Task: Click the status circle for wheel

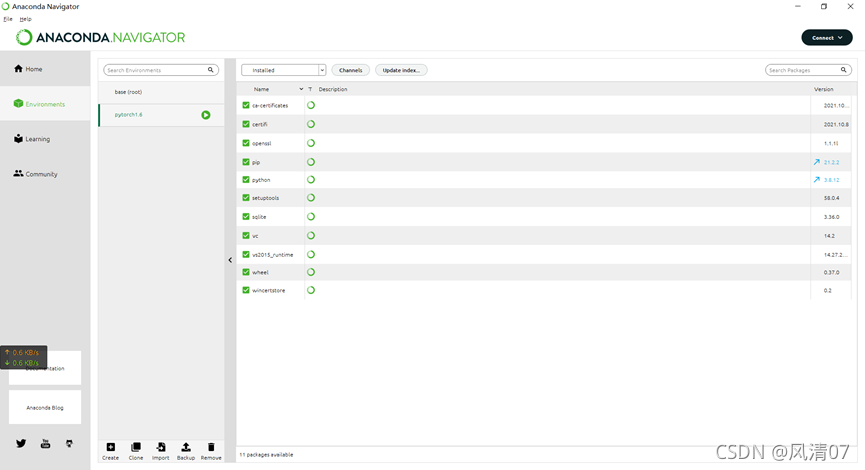Action: [311, 272]
